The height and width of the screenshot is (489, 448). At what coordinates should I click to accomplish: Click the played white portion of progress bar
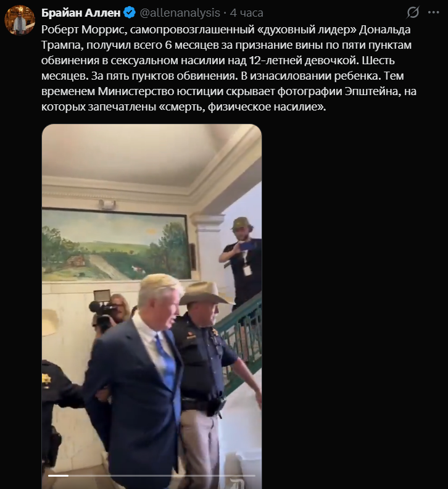click(58, 475)
